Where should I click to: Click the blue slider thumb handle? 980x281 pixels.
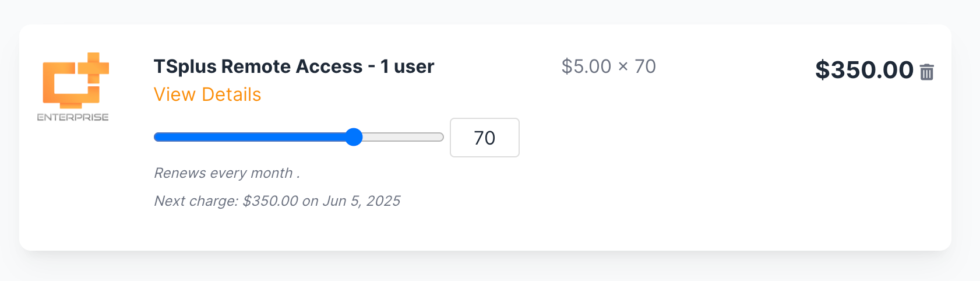[x=354, y=137]
